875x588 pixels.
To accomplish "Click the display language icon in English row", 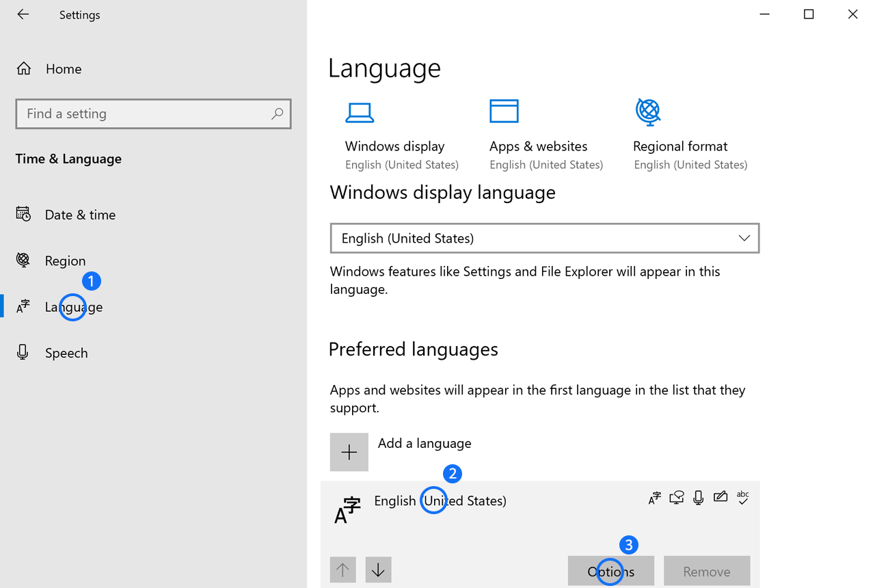I will tap(654, 498).
